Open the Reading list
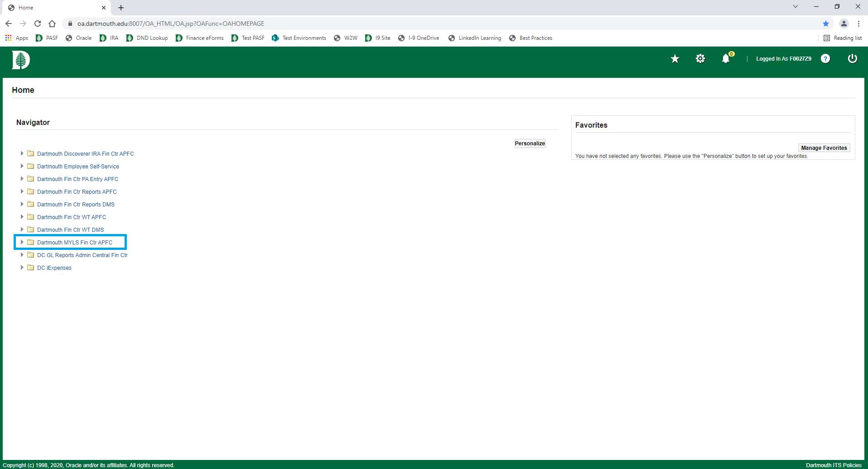The image size is (868, 469). pos(843,38)
